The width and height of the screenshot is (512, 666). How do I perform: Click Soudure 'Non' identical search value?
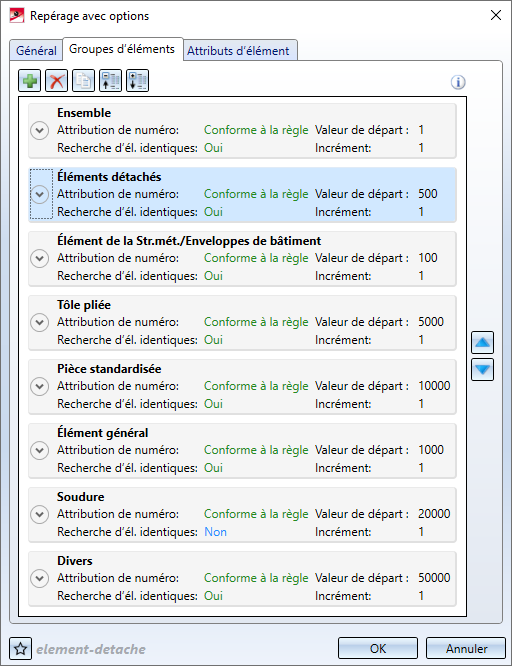[215, 532]
